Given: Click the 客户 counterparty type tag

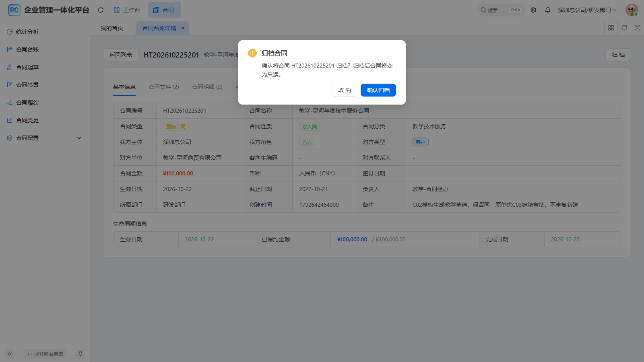Looking at the screenshot, I should point(421,142).
